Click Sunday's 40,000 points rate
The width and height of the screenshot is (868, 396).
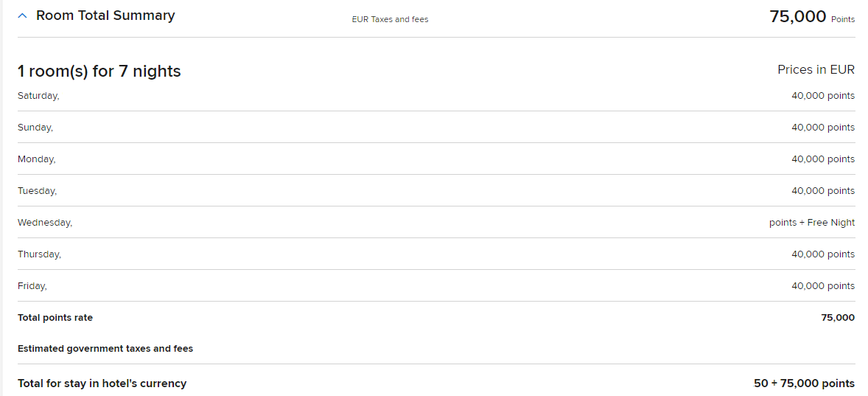click(823, 128)
